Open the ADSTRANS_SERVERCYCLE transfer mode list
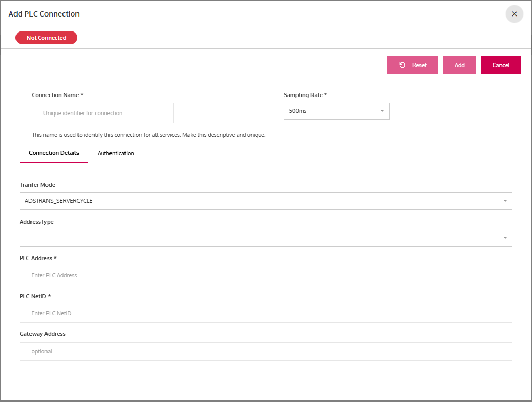The height and width of the screenshot is (402, 532). coord(258,201)
